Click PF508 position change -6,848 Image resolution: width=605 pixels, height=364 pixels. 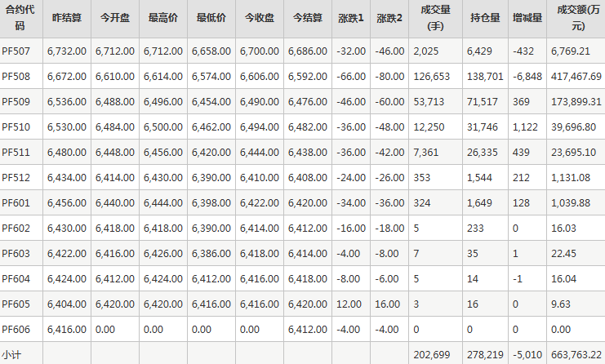coord(527,77)
